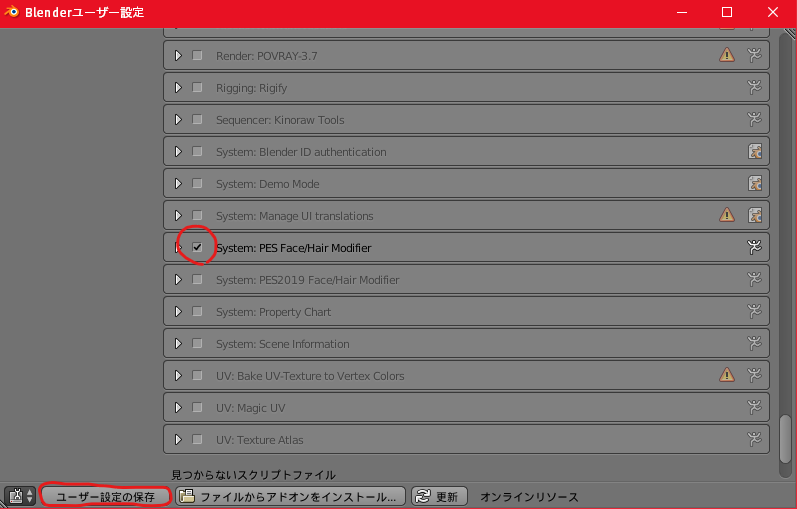Enable the Render: POVRAY-3.7 add-on checkbox
This screenshot has height=509, width=797.
pyautogui.click(x=197, y=55)
